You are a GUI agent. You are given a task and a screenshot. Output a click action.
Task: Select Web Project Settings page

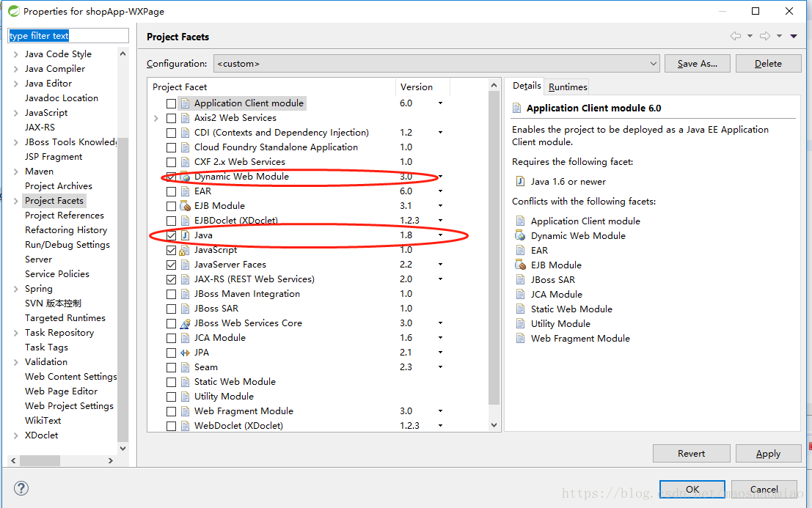pyautogui.click(x=69, y=406)
